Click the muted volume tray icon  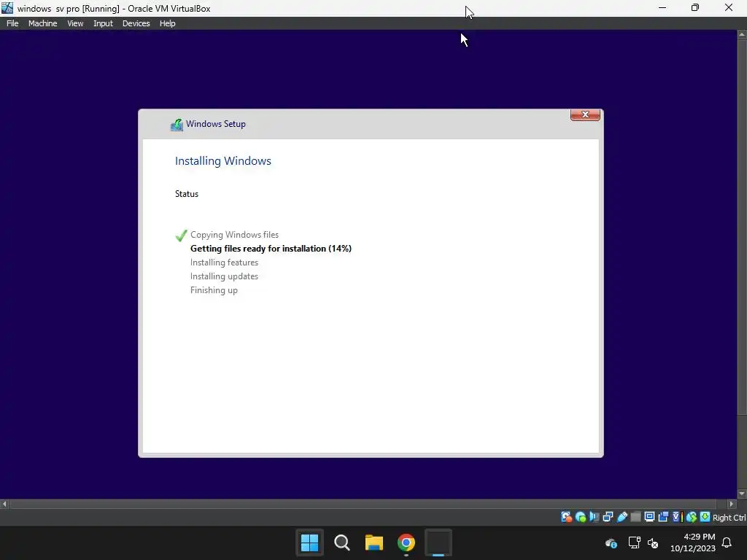point(653,542)
